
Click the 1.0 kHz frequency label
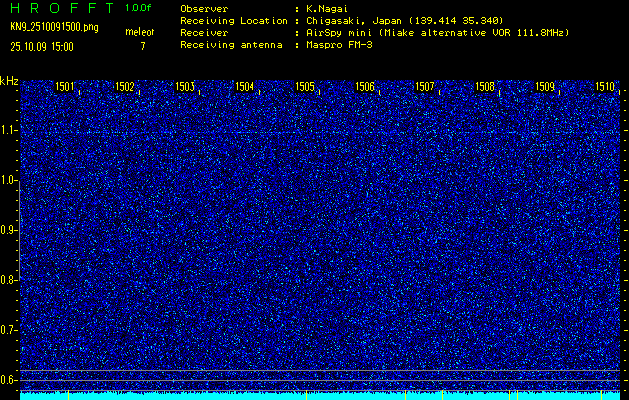pyautogui.click(x=9, y=180)
